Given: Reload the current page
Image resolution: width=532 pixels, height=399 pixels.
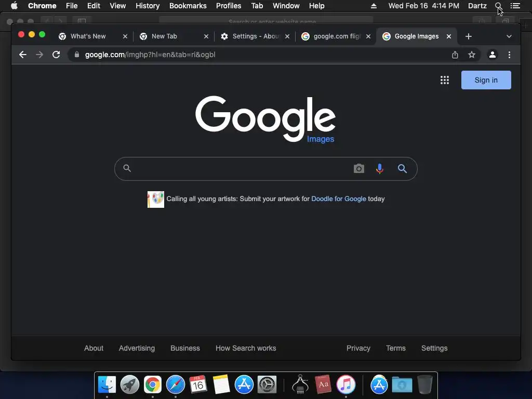Looking at the screenshot, I should coord(56,55).
